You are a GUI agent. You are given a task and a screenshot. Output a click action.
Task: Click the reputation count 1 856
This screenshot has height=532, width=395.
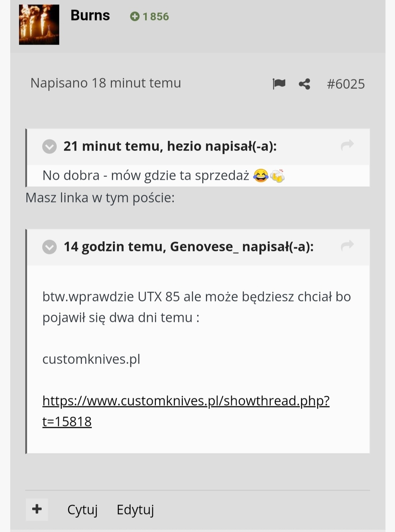(x=155, y=17)
